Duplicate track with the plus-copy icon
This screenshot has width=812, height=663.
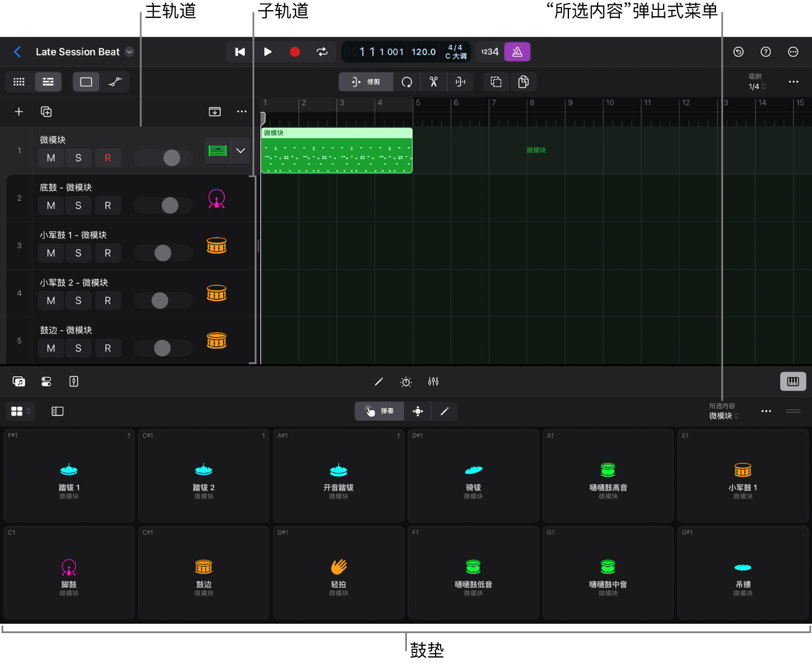[x=46, y=112]
